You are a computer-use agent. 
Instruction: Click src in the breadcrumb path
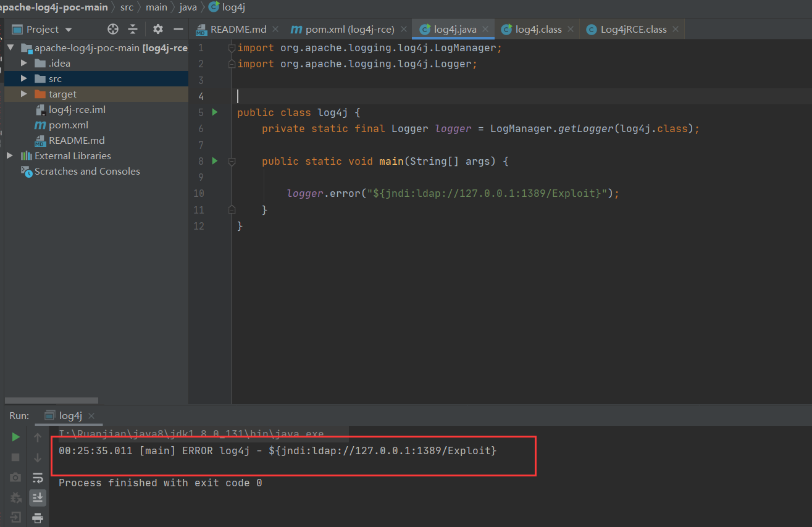pos(127,7)
